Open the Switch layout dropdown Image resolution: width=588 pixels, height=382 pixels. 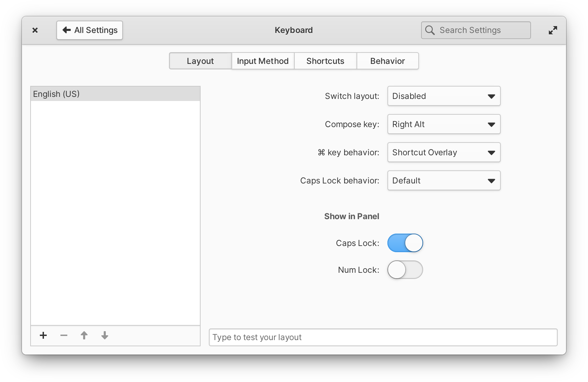tap(443, 96)
